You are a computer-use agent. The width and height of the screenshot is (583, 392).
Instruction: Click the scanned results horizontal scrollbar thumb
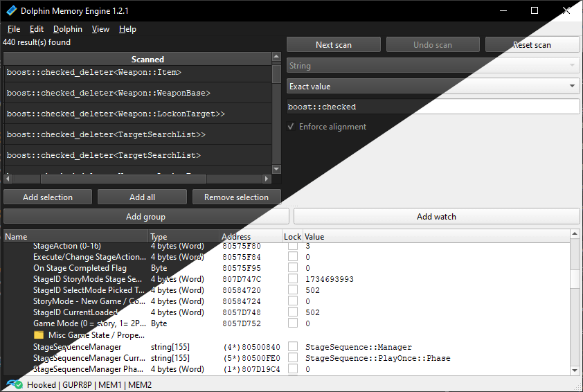click(x=123, y=179)
